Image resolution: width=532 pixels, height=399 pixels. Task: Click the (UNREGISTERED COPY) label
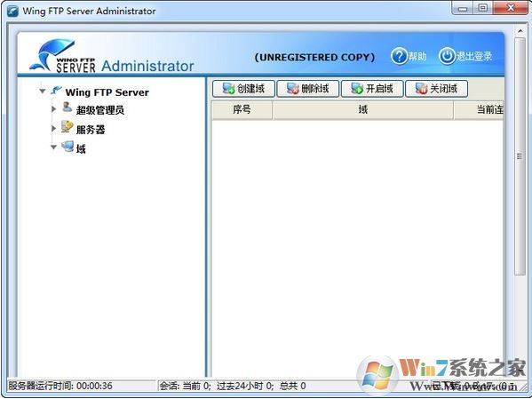pyautogui.click(x=314, y=57)
